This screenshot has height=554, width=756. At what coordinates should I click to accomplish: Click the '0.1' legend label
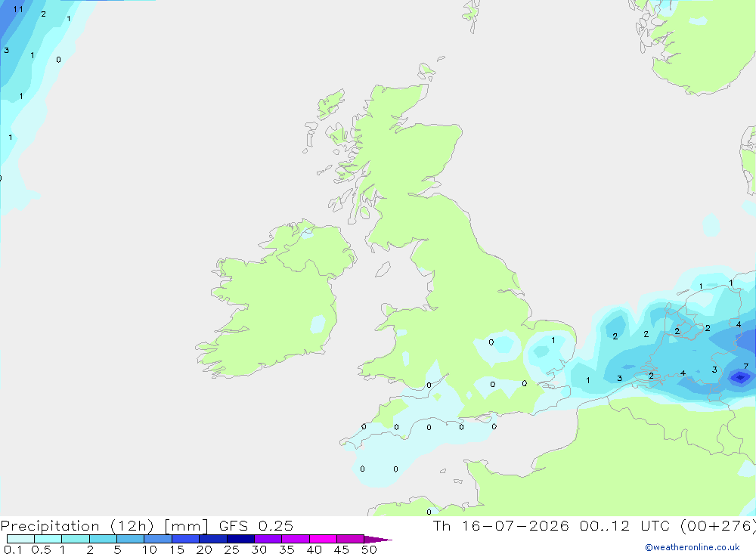[x=13, y=549]
